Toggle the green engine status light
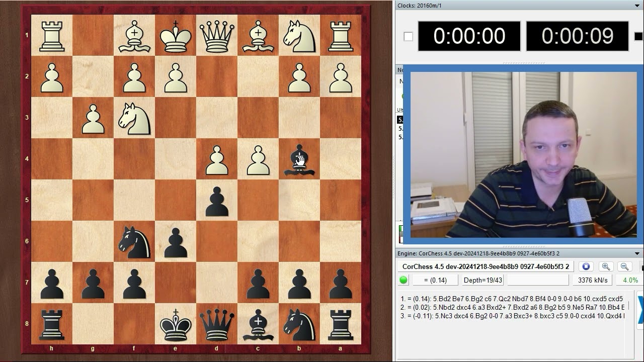 click(x=403, y=280)
